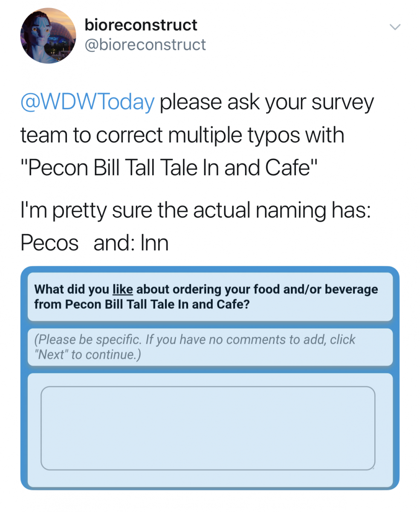Click the underlined word "like" in survey
420x512 pixels.
123,289
